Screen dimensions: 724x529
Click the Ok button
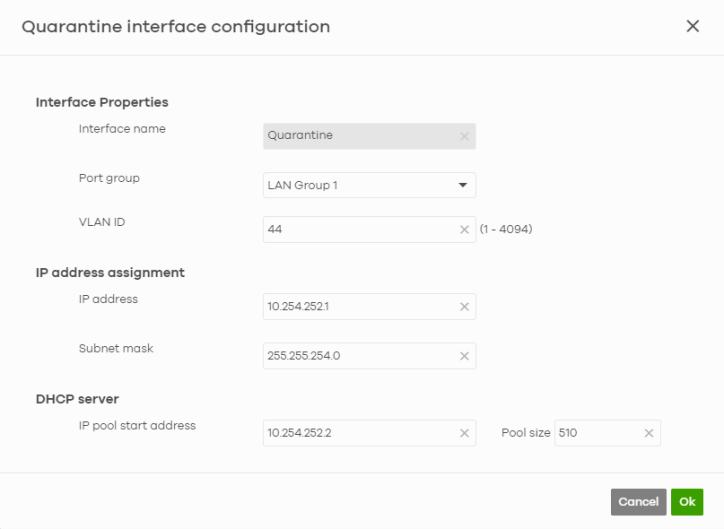click(687, 502)
